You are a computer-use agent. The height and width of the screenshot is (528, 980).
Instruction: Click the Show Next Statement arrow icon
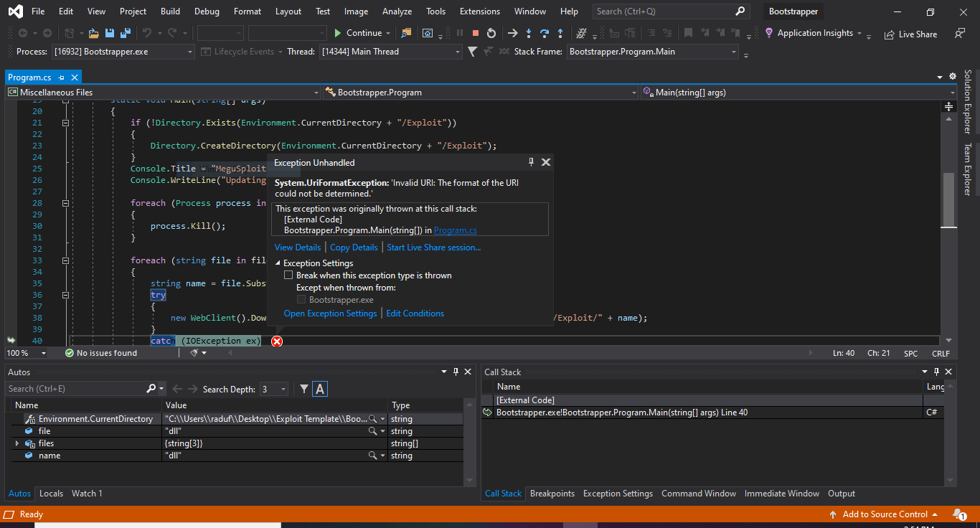click(512, 33)
